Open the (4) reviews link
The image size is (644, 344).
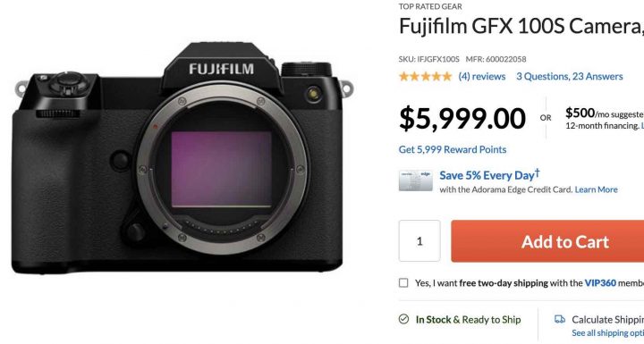tap(482, 76)
